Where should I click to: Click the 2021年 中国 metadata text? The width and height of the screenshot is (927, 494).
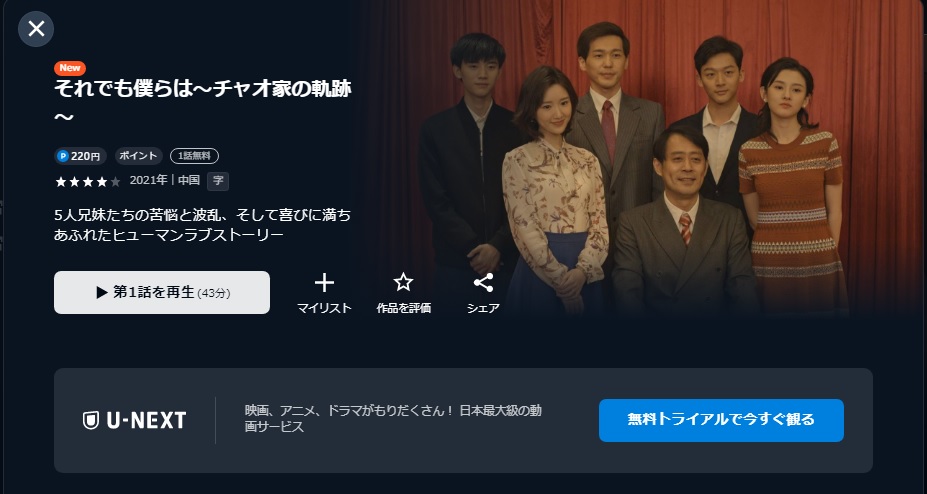tap(165, 180)
